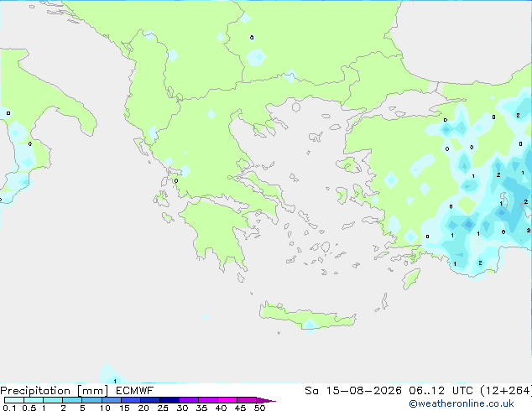Click the 20 to 25 mm legend swatch
Image resolution: width=532 pixels, height=411 pixels.
(149, 400)
